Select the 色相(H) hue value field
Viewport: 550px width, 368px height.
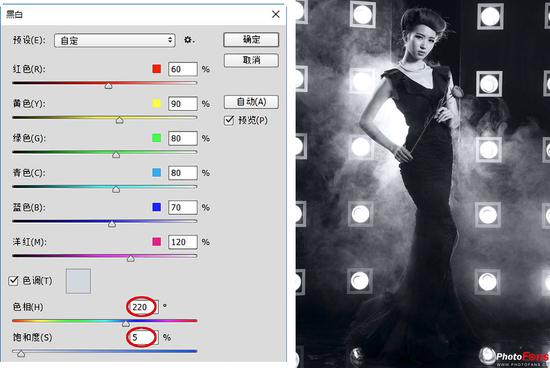coord(143,307)
